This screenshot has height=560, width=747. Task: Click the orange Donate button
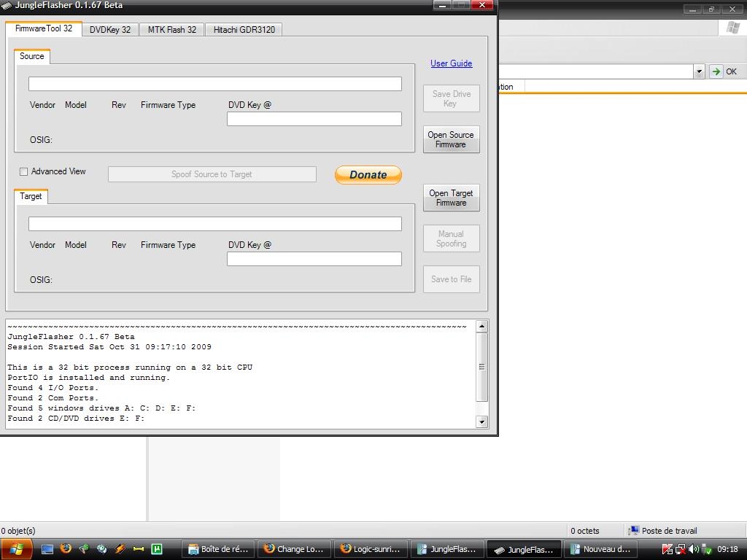[368, 175]
